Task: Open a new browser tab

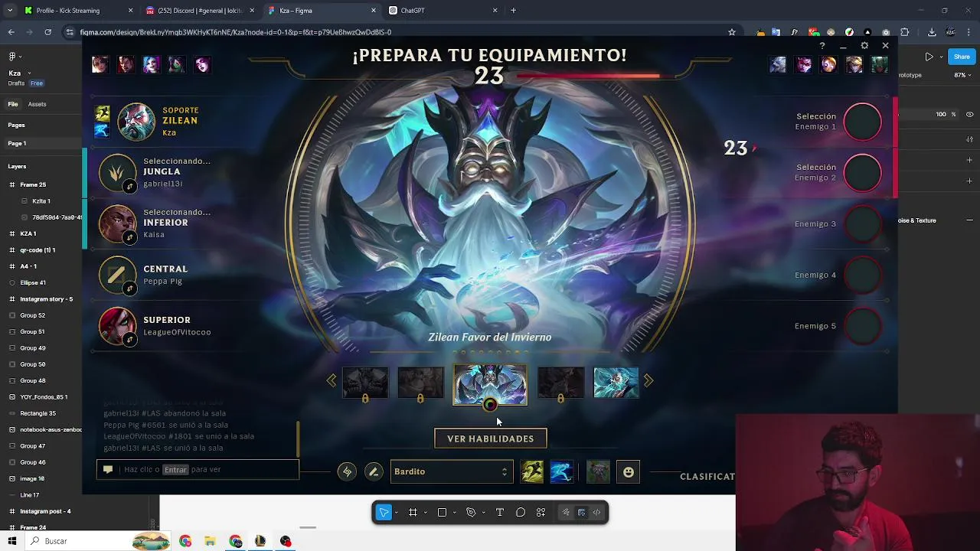Action: 513,11
